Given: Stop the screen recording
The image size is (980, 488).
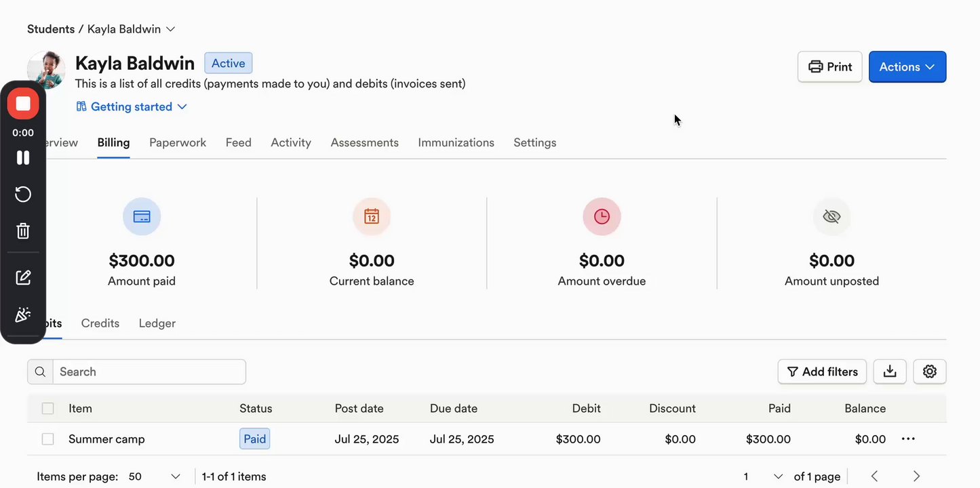Looking at the screenshot, I should click(x=23, y=104).
